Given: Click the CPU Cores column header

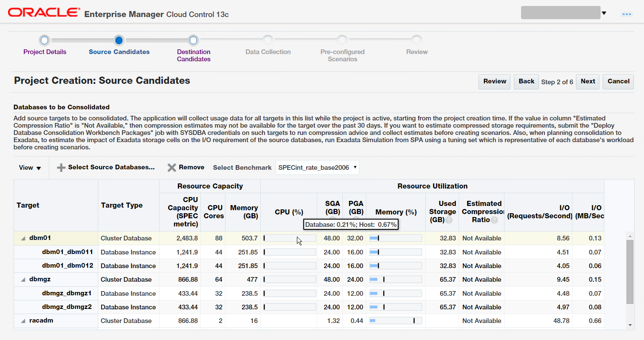Looking at the screenshot, I should tap(214, 212).
